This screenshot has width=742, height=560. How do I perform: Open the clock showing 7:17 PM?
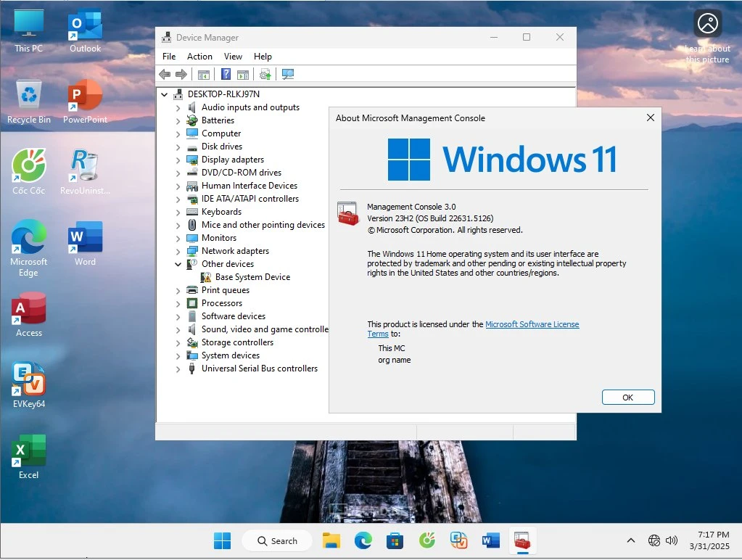click(709, 540)
